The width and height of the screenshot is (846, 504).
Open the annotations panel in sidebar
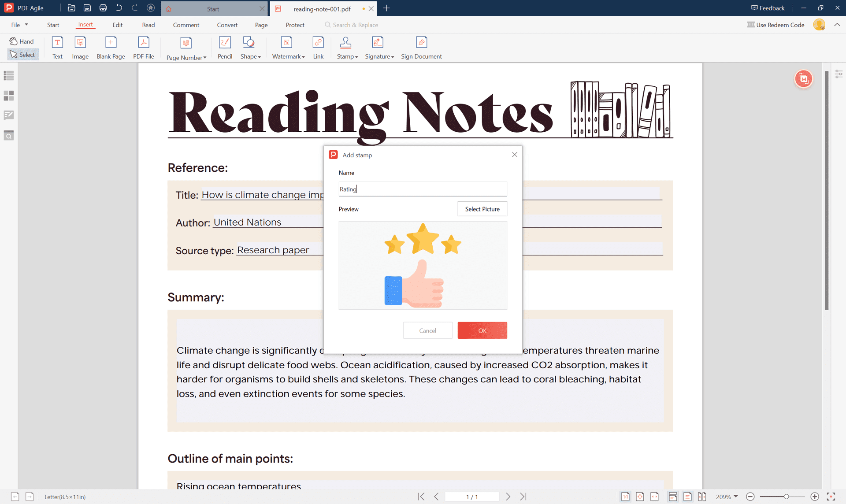9,115
